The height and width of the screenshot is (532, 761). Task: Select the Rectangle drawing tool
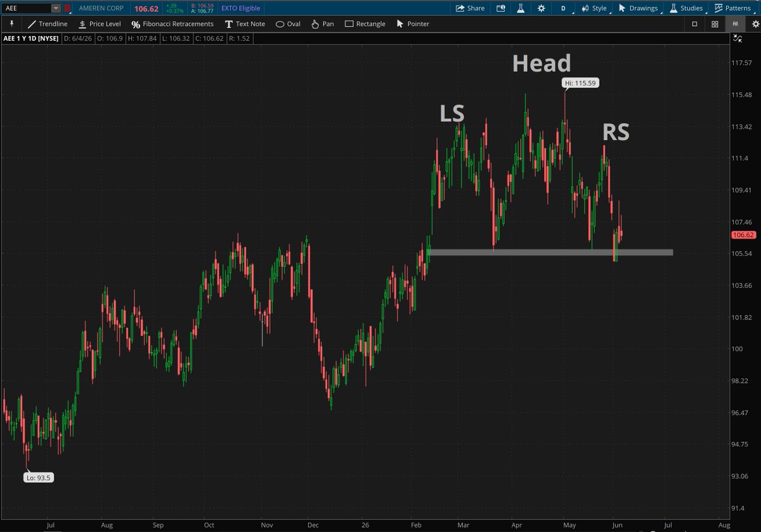[x=365, y=23]
